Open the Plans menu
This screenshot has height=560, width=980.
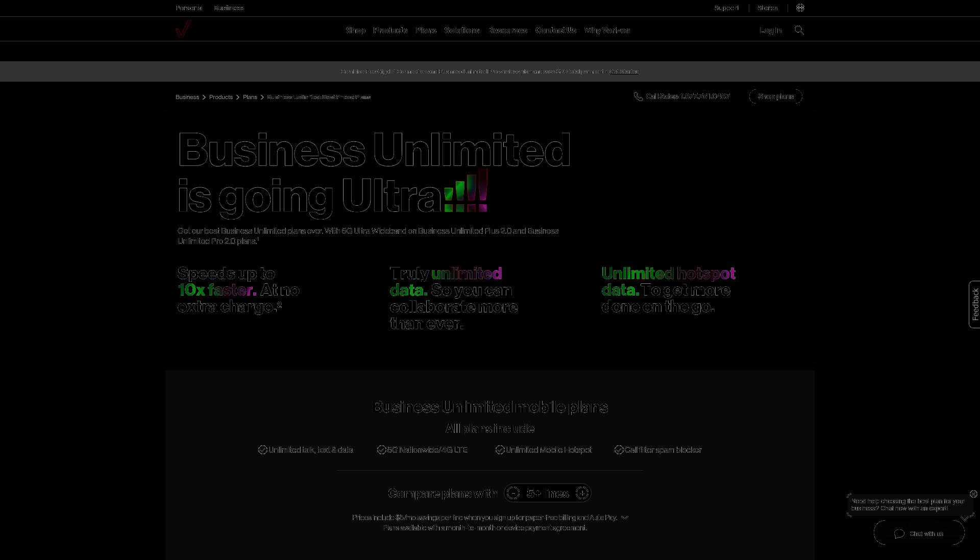(x=426, y=30)
